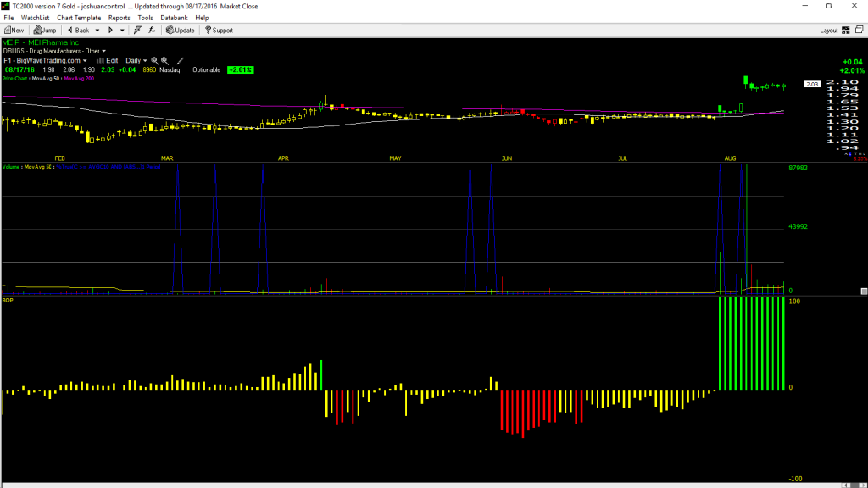Click the cascade windows icon
This screenshot has height=488, width=868.
[860, 30]
